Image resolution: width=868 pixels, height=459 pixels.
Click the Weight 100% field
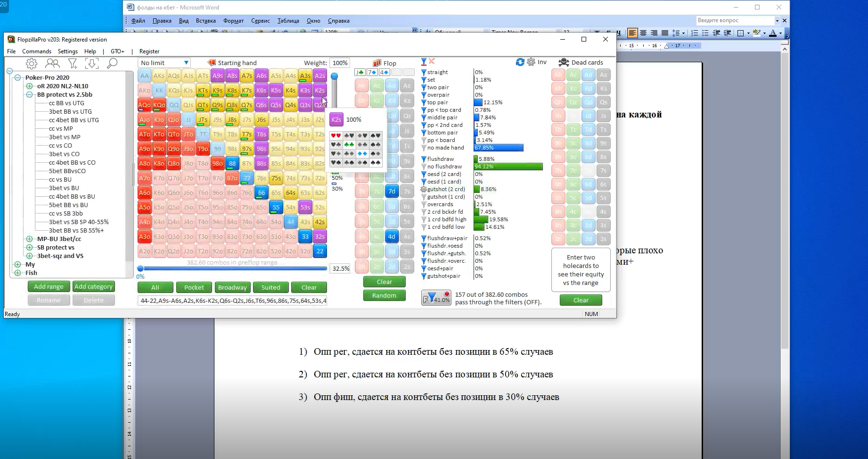340,63
